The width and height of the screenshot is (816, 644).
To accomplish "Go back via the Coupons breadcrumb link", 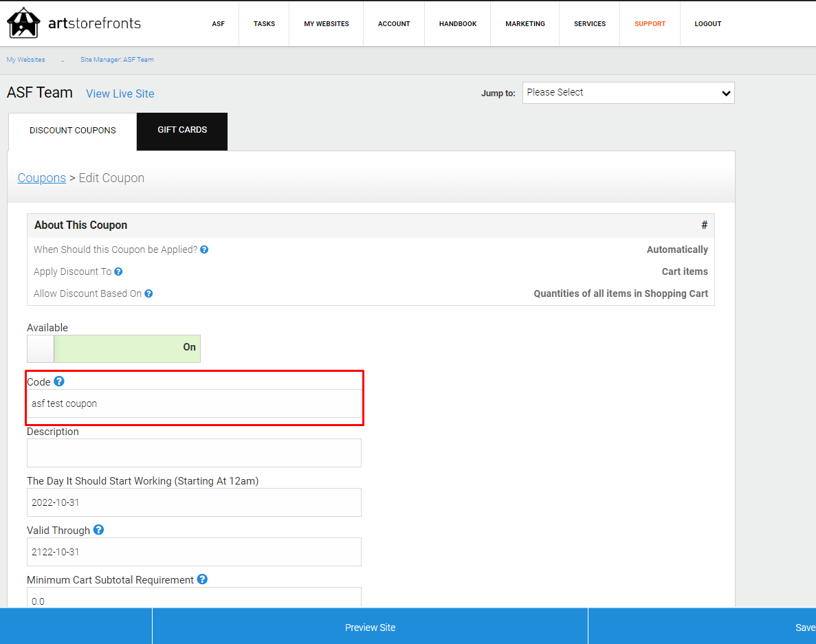I will click(42, 178).
